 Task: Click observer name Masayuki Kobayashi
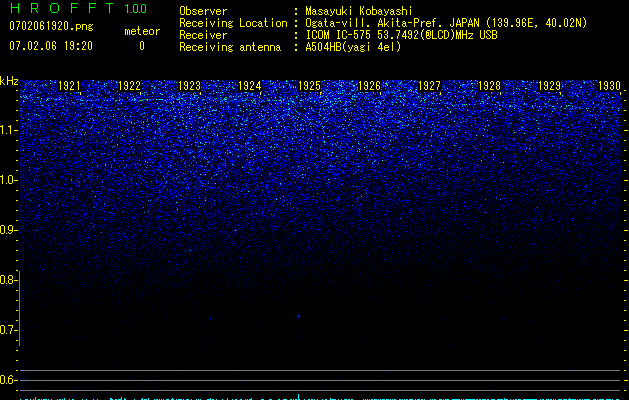(x=359, y=11)
